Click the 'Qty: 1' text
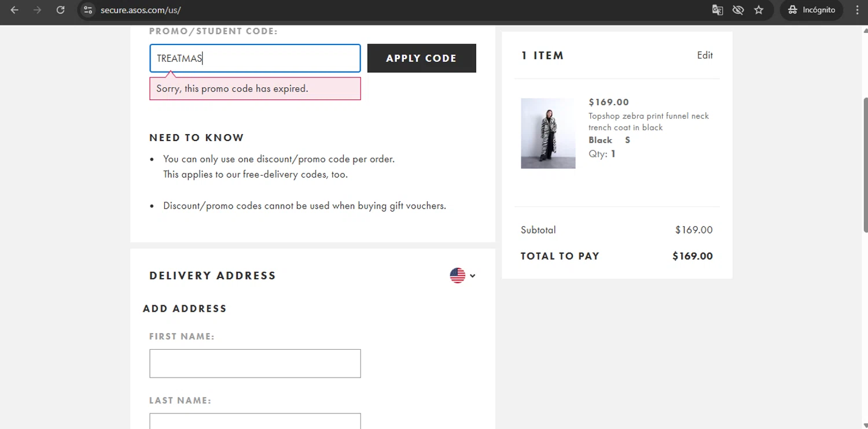The width and height of the screenshot is (868, 429). 602,154
